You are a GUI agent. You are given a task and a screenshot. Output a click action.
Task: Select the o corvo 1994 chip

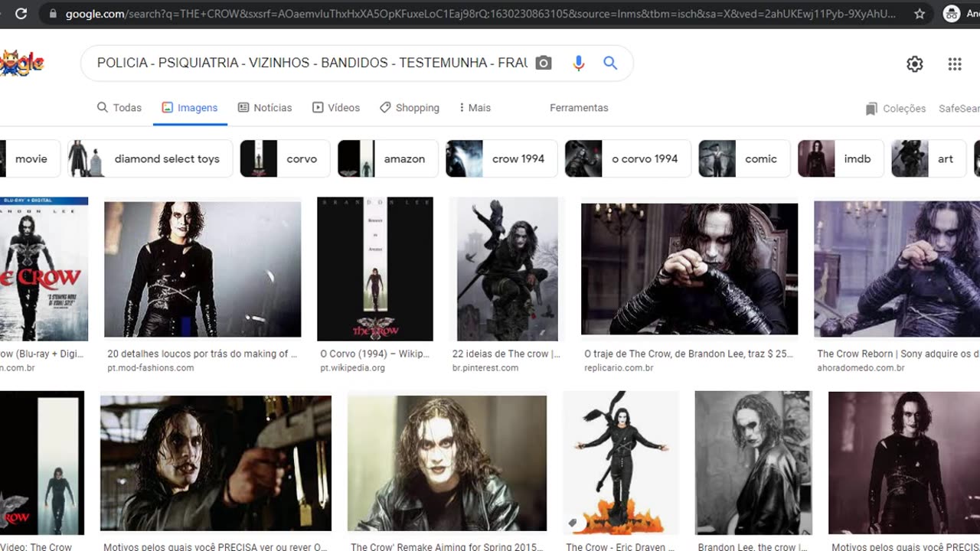point(628,158)
